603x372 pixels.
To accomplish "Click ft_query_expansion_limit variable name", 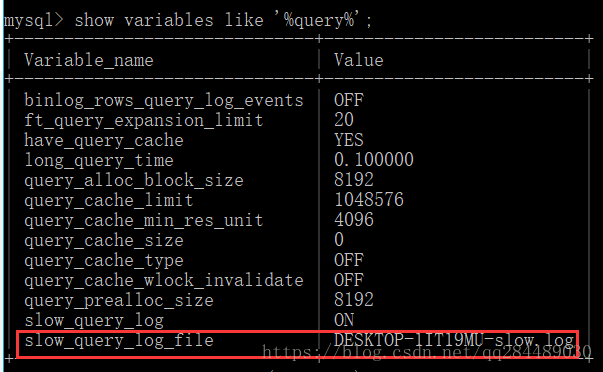I will [144, 120].
